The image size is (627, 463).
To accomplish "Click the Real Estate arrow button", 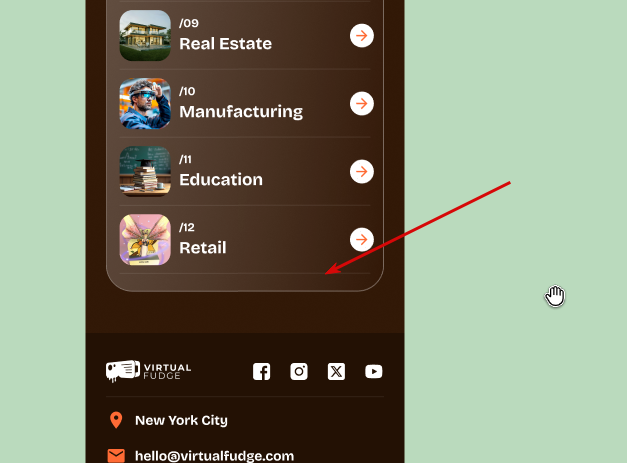I will [x=361, y=36].
